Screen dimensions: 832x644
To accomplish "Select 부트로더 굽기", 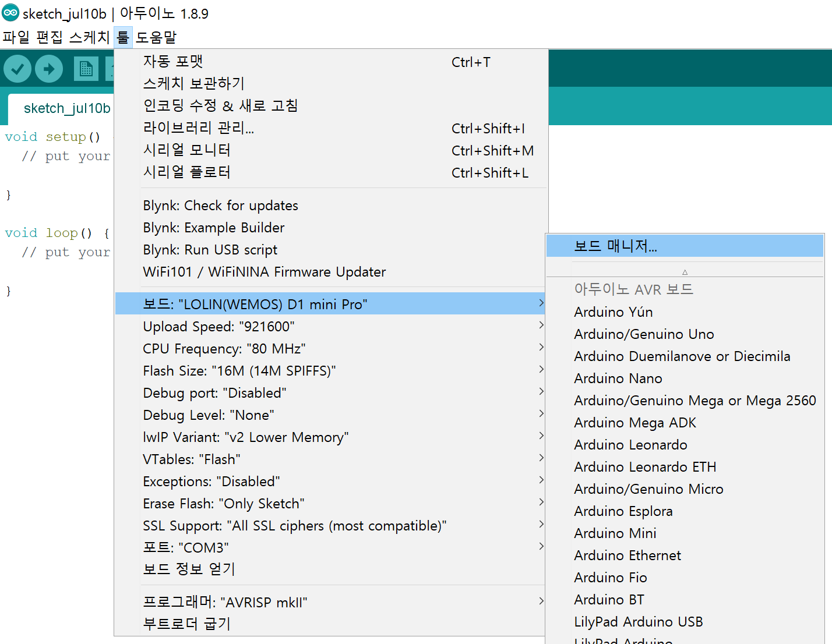I will tap(330, 624).
